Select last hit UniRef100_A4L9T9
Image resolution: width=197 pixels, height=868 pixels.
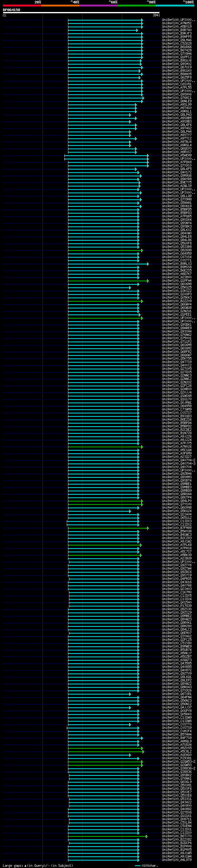tap(176, 860)
